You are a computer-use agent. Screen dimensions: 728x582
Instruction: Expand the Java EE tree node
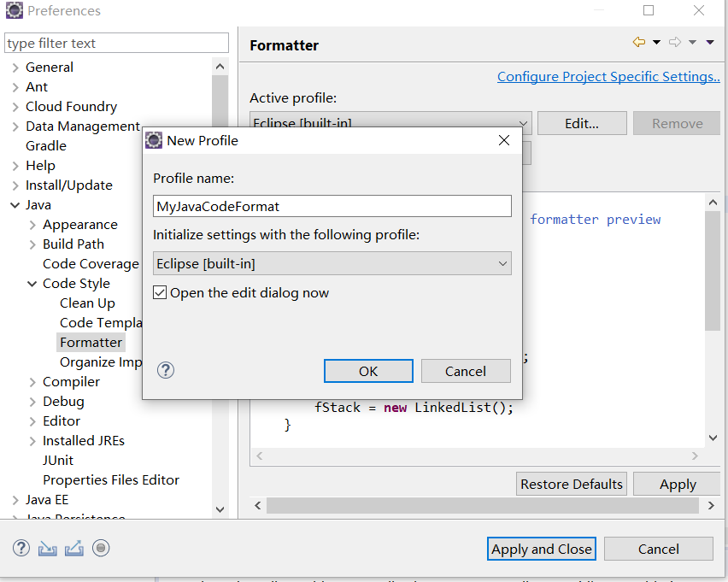(x=15, y=500)
